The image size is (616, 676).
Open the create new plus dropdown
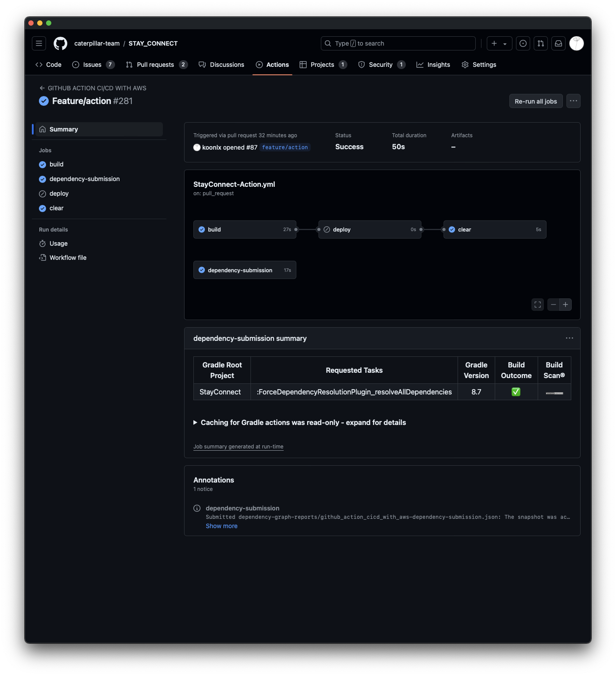click(x=499, y=43)
